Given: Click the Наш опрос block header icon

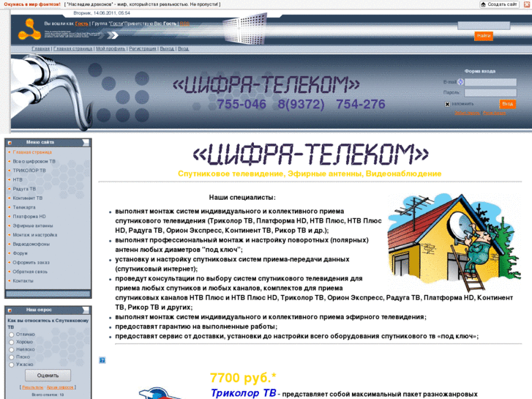Looking at the screenshot, I should 10,310.
